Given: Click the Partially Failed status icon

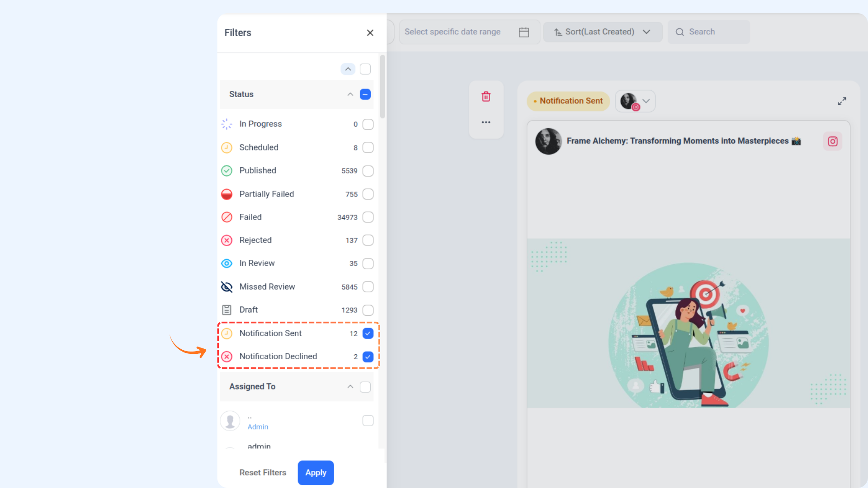Looking at the screenshot, I should coord(226,194).
